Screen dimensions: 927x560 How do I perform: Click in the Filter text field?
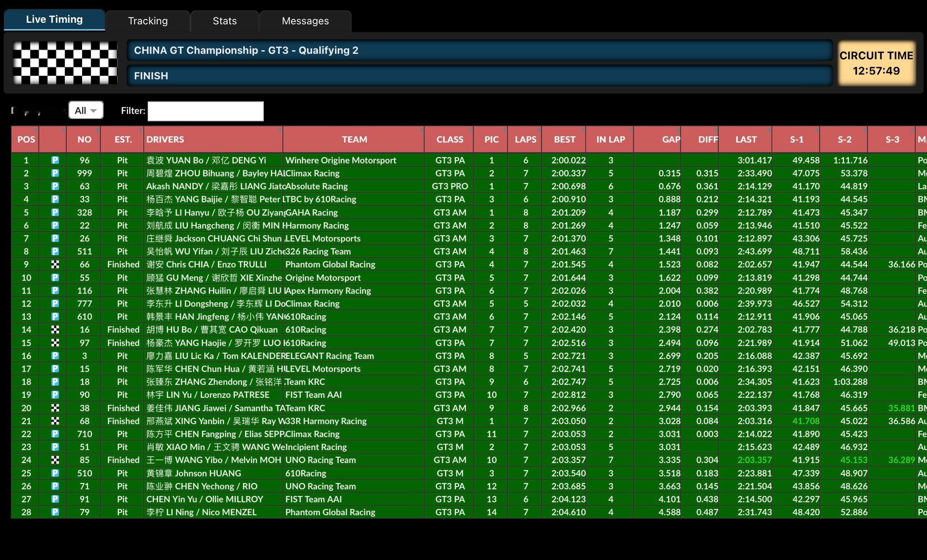(205, 111)
